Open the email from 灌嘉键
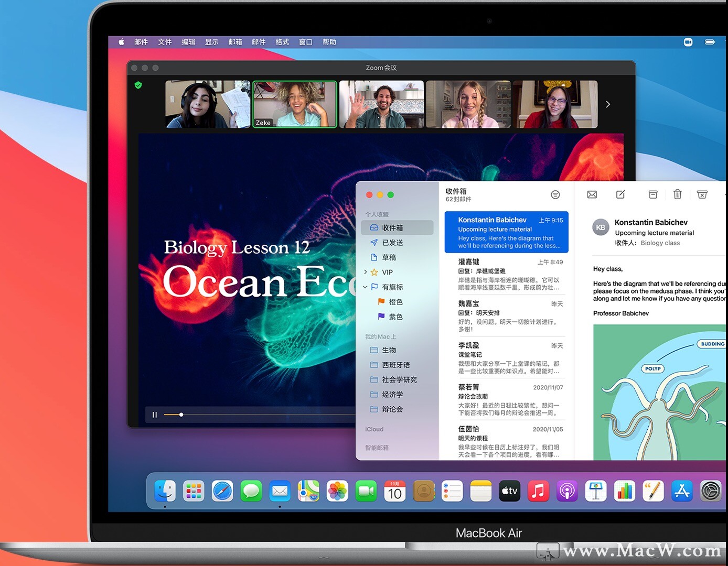 (506, 274)
